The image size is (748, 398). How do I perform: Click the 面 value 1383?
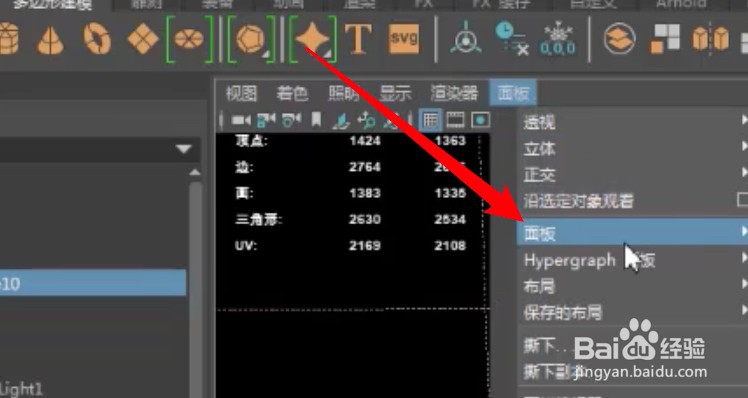pos(365,193)
